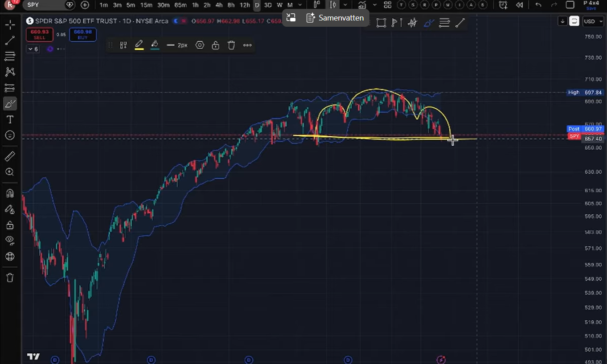The height and width of the screenshot is (364, 607).
Task: Open the Fibonacci lines tool group
Action: [x=9, y=56]
